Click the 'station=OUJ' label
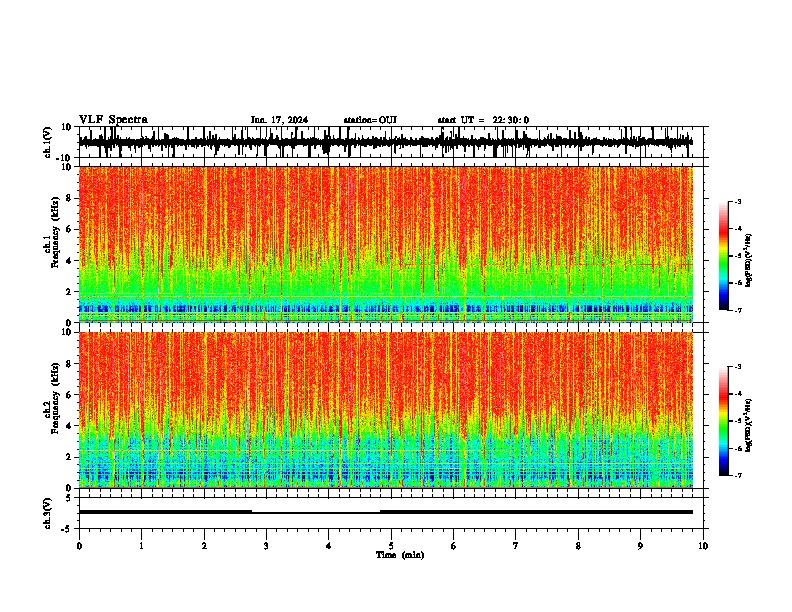This screenshot has width=792, height=612. point(370,120)
